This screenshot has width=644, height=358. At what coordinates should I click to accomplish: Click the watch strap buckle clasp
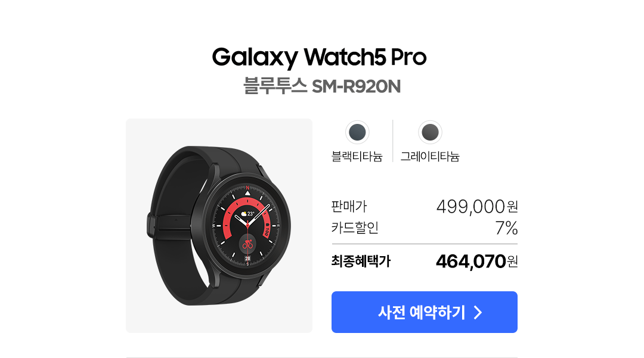click(x=152, y=226)
